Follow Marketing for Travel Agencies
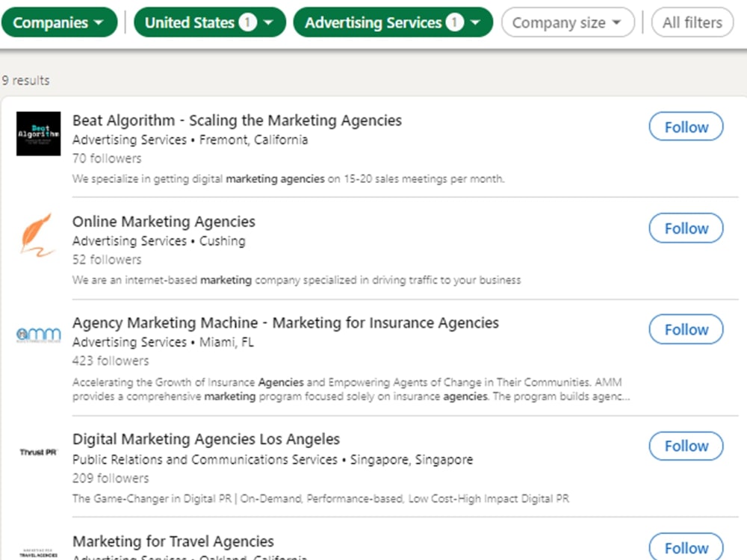Screen dimensions: 747x560 [x=685, y=547]
